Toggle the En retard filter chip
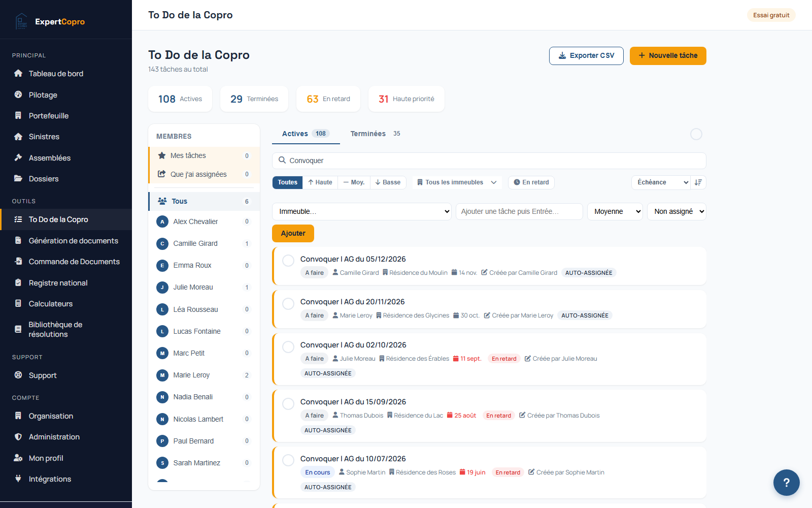Screen dimensions: 812x508 [x=531, y=182]
